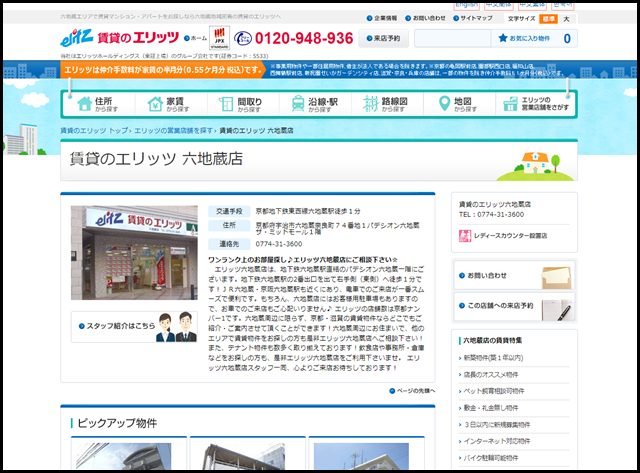Open 3日以内に新規募集物件 link
Screen dimensions: 640x473
pos(496,424)
